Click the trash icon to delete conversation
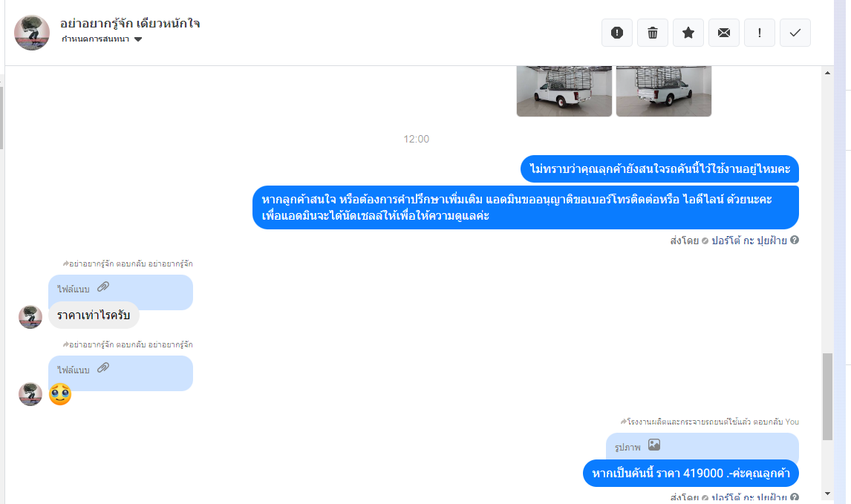The width and height of the screenshot is (851, 504). pos(653,33)
